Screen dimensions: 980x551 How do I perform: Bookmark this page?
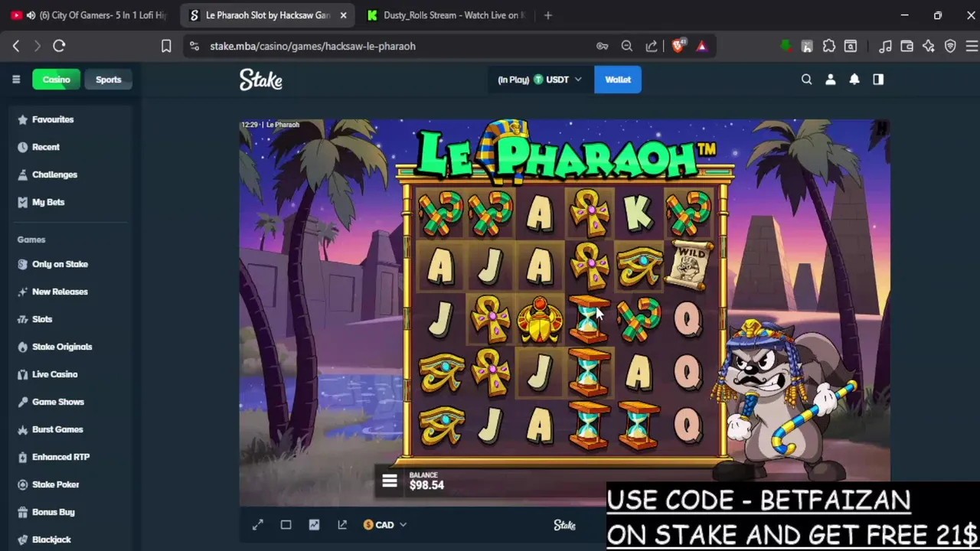166,46
